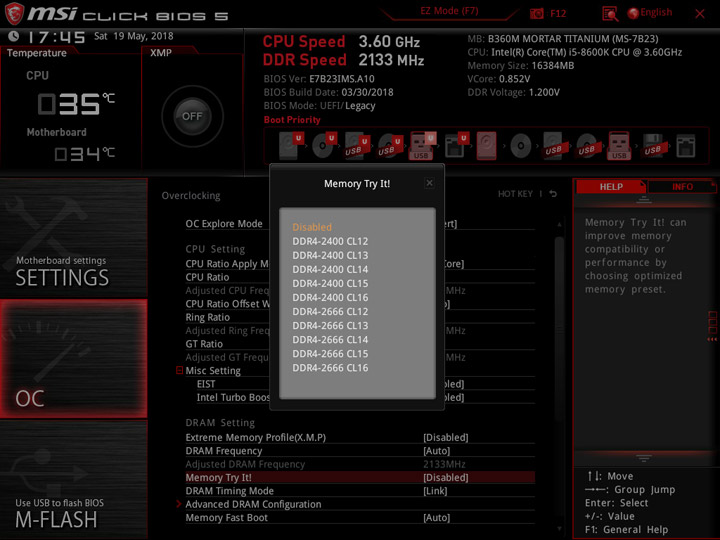Viewport: 720px width, 540px height.
Task: Open Memory Fast Boot [Auto] value
Action: click(x=437, y=518)
